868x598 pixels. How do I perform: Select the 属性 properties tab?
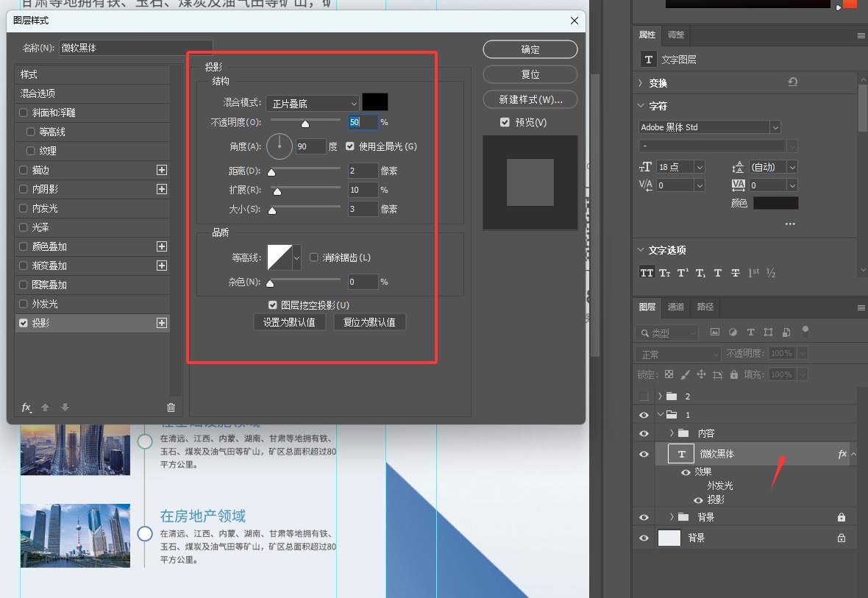(x=647, y=35)
